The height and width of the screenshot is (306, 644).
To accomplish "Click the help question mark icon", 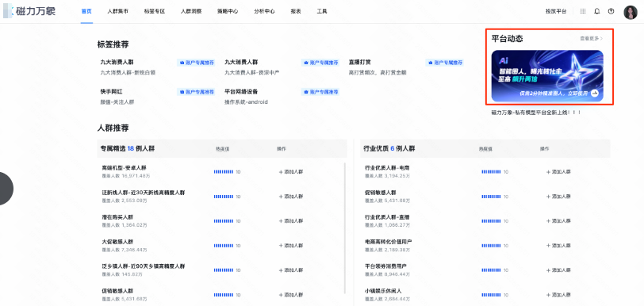I will click(611, 12).
